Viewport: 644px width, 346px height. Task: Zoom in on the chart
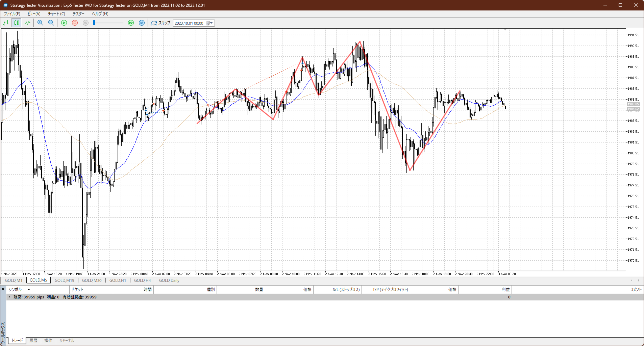point(40,23)
